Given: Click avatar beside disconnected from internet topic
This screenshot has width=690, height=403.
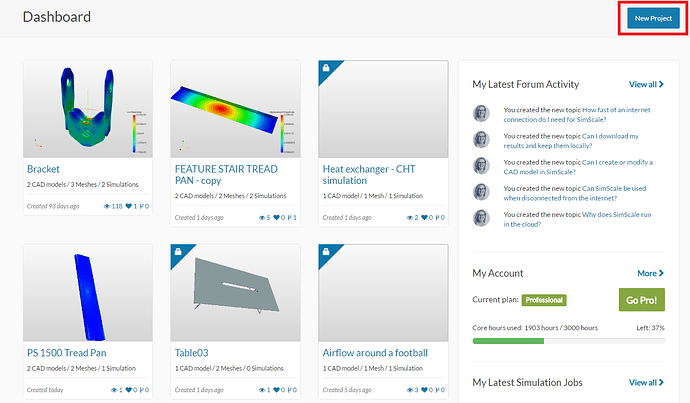Looking at the screenshot, I should point(481,192).
